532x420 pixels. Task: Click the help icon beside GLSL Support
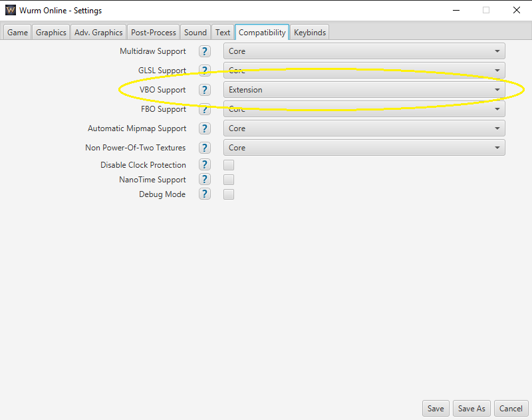205,71
